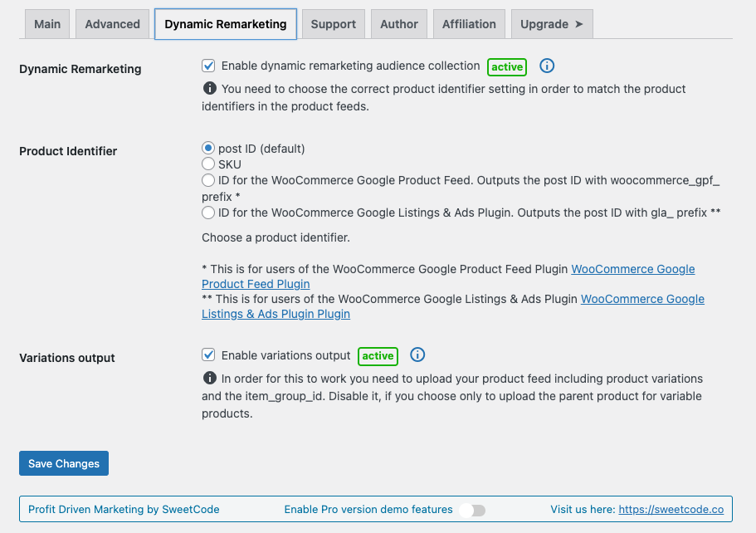Click the notice icon under dynamic remarketing

coord(209,89)
